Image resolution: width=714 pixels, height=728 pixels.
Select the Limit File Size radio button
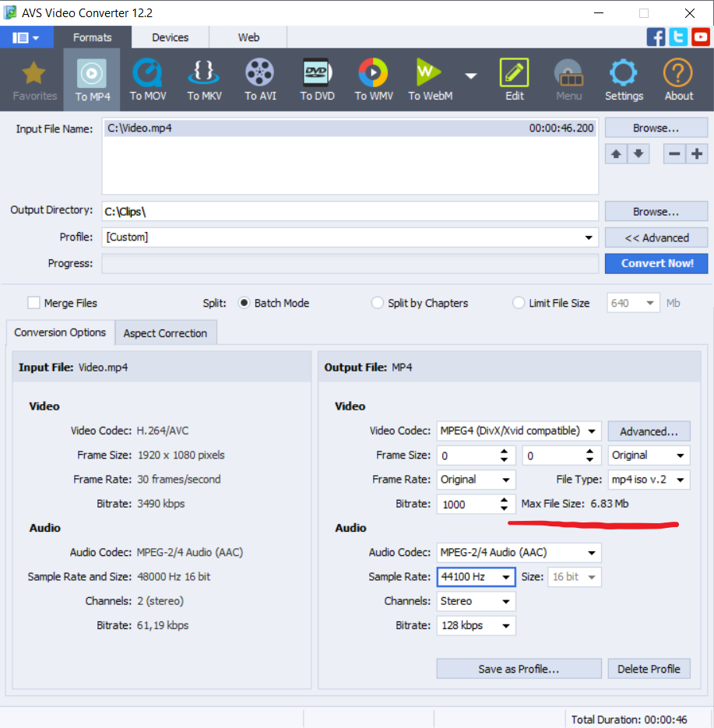519,303
